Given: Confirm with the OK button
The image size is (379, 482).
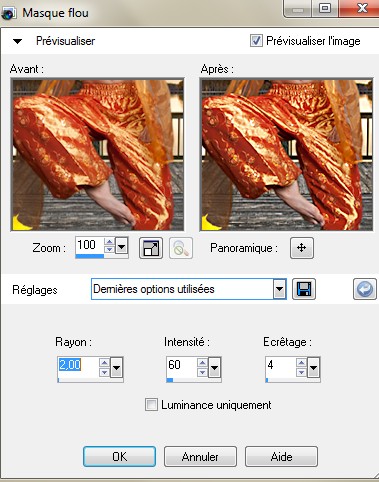Looking at the screenshot, I should (x=119, y=456).
